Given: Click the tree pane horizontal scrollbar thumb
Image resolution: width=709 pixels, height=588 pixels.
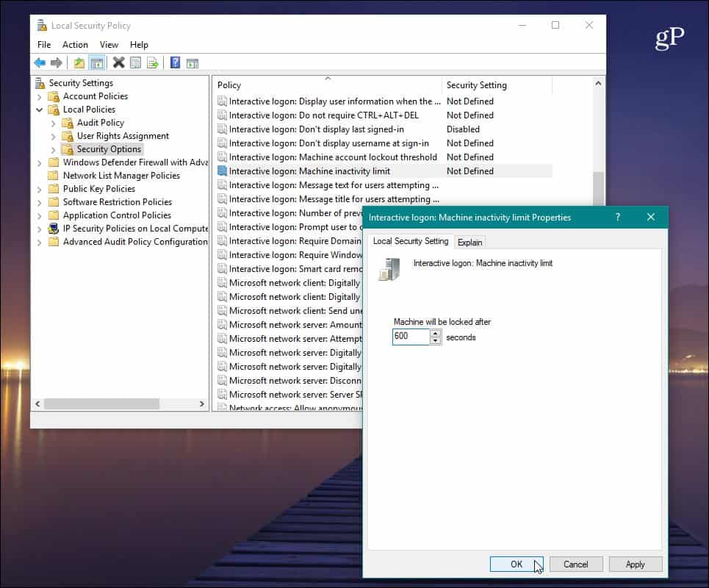Looking at the screenshot, I should point(101,404).
